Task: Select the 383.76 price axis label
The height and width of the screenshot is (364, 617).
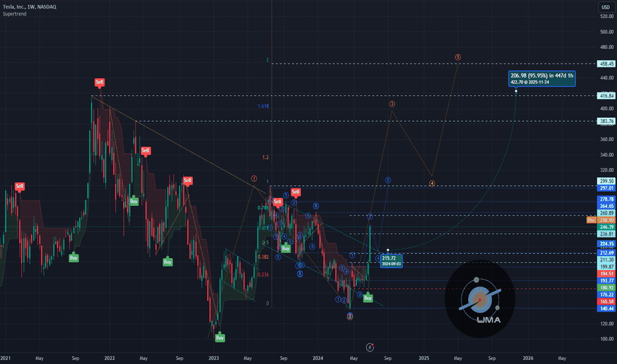Action: [x=606, y=121]
